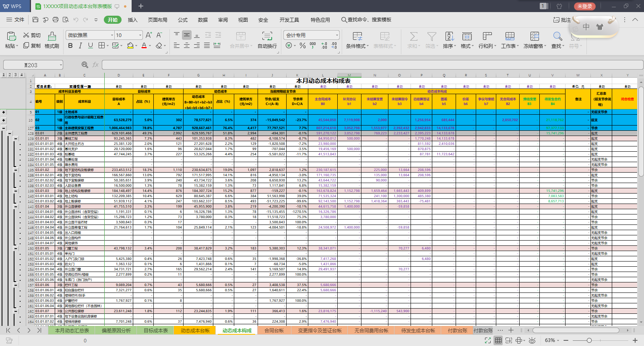
Task: Toggle Underline formatting
Action: (91, 45)
